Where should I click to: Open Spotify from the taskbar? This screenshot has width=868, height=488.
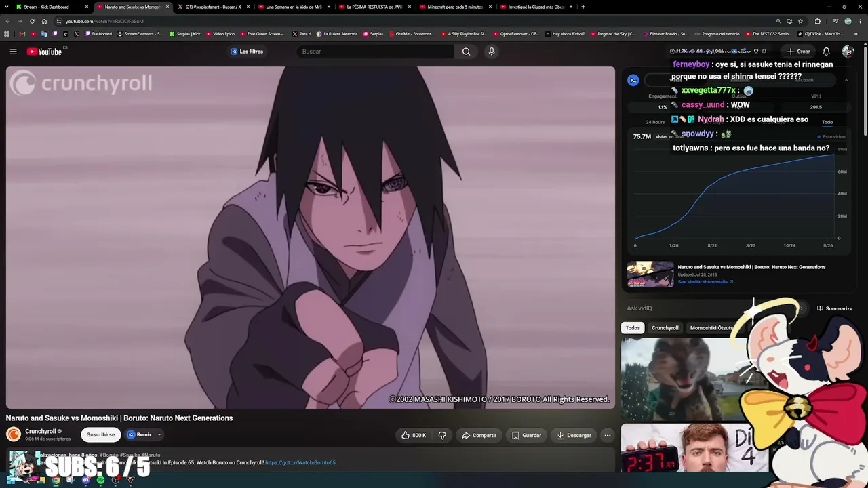(x=100, y=481)
